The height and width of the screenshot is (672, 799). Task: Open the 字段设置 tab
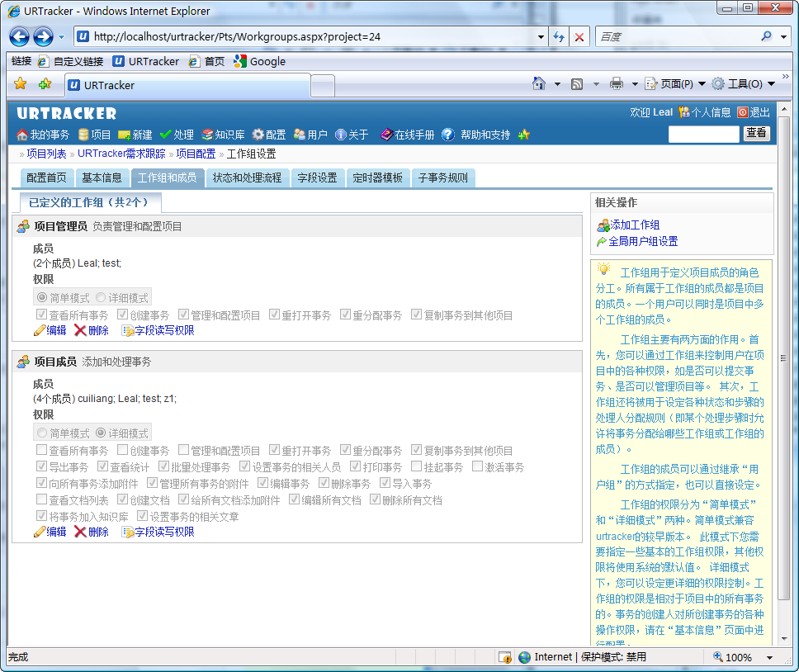pyautogui.click(x=318, y=177)
